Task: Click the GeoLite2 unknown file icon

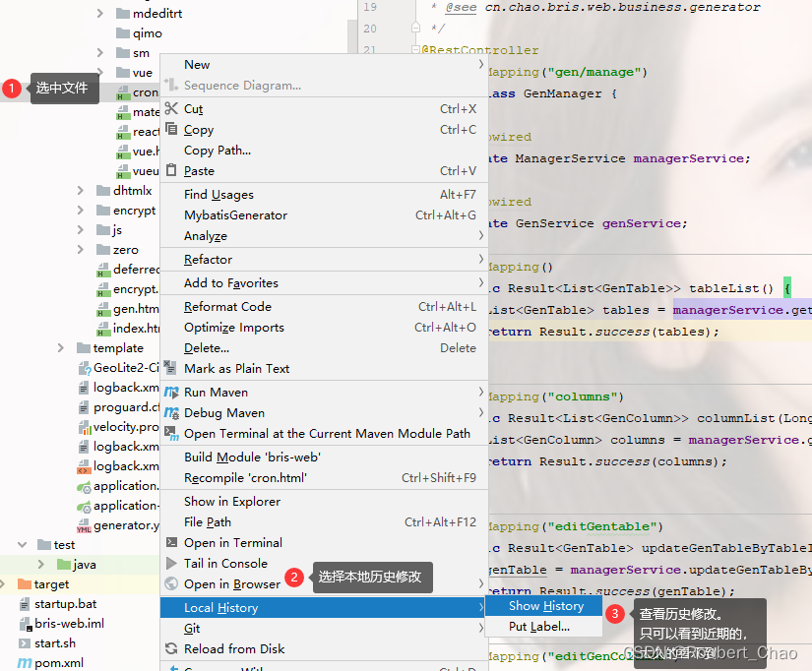Action: [85, 368]
